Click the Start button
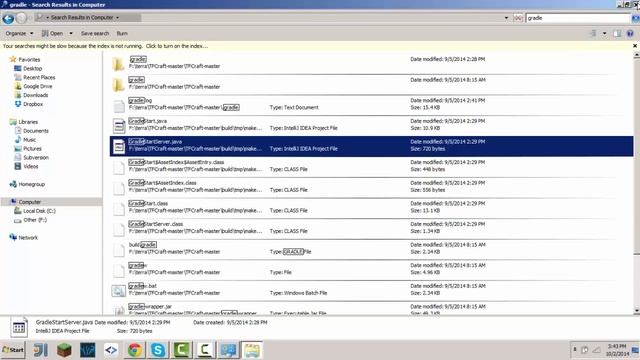Image resolution: width=640 pixels, height=360 pixels. [13, 350]
